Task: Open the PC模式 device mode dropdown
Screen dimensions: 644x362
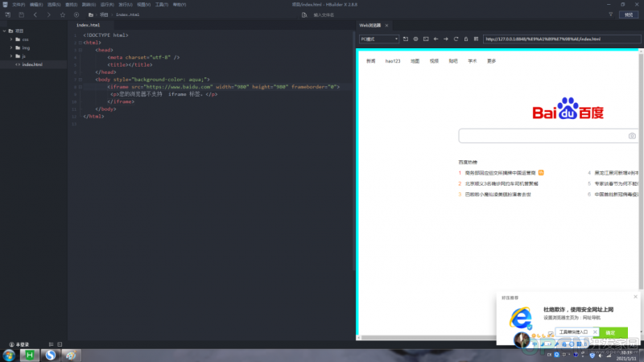Action: tap(378, 39)
